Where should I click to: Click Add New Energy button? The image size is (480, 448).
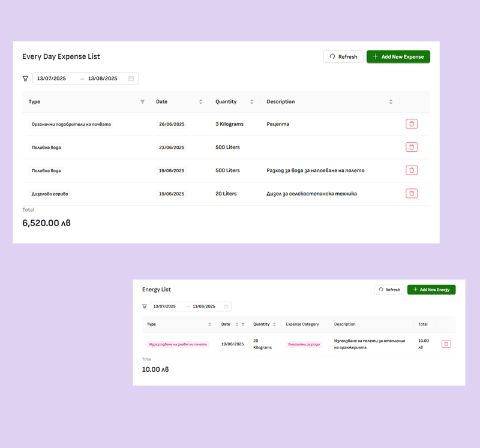(431, 290)
